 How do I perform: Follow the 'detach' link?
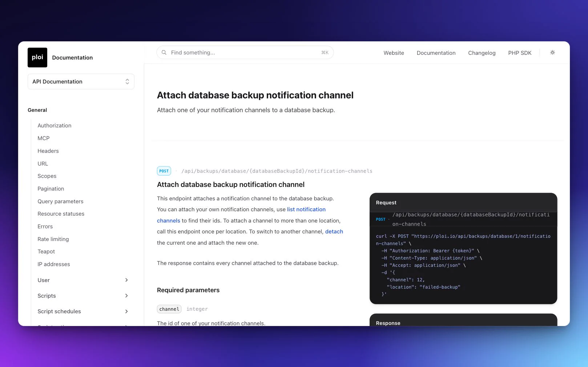pos(334,232)
